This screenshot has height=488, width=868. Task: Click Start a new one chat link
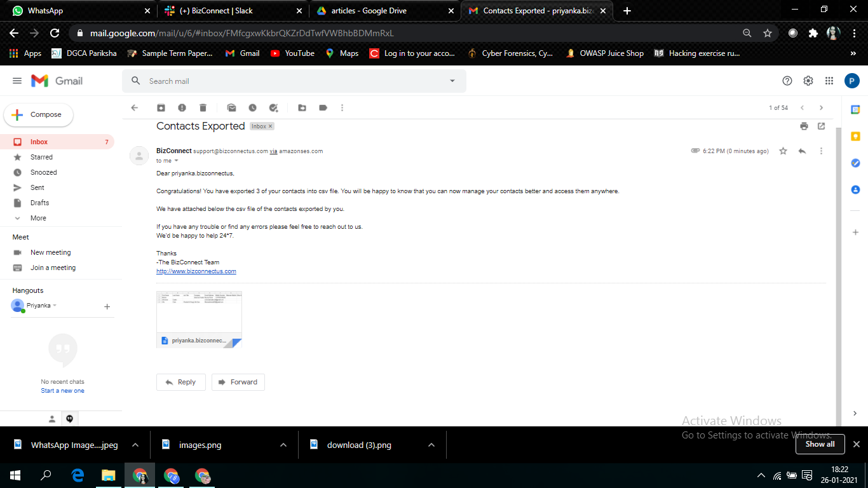click(x=62, y=391)
